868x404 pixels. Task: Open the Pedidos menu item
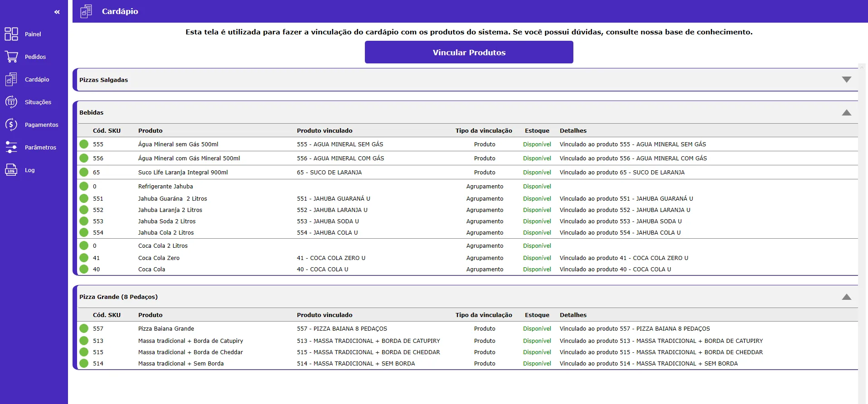coord(35,57)
